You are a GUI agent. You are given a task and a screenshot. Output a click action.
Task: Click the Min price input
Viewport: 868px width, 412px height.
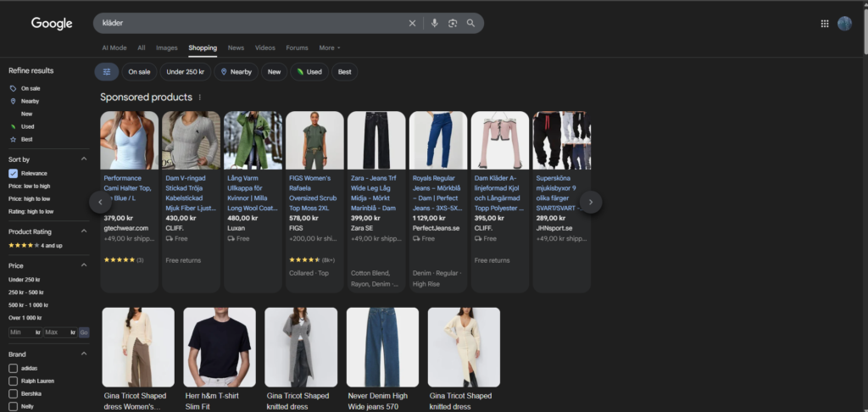tap(25, 332)
